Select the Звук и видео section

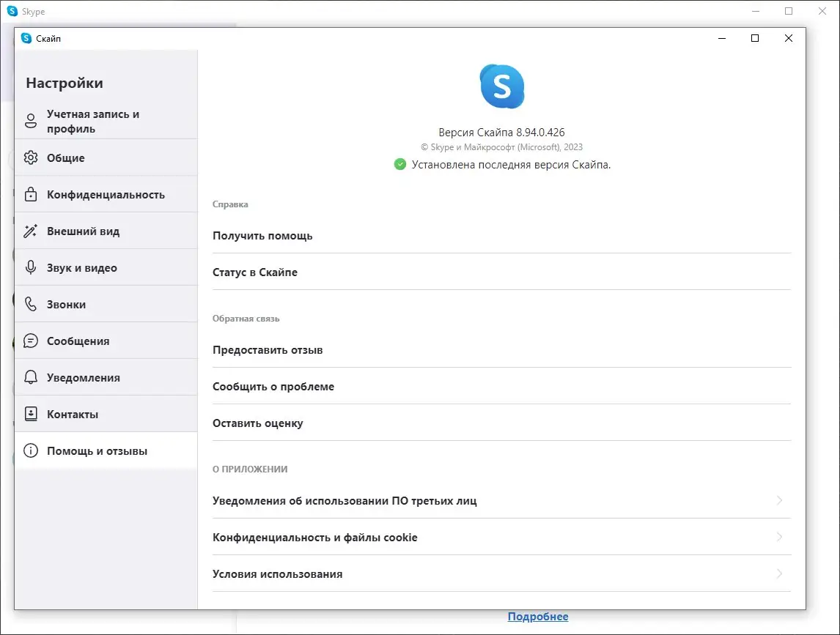106,268
